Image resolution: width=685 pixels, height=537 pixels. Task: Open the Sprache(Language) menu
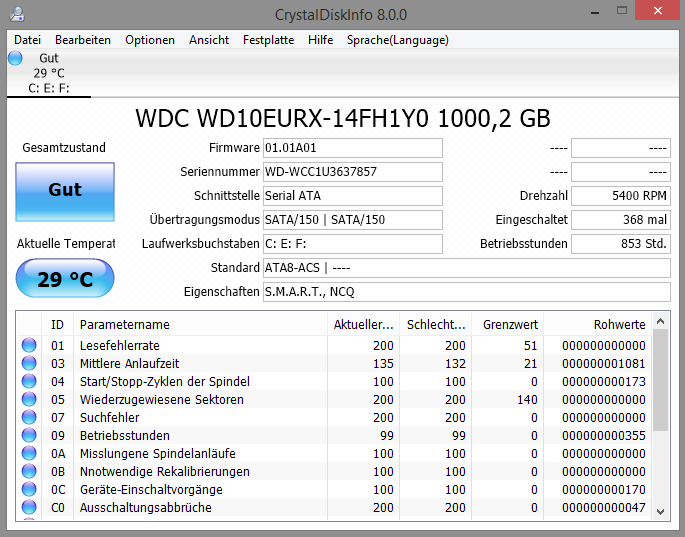click(x=398, y=40)
